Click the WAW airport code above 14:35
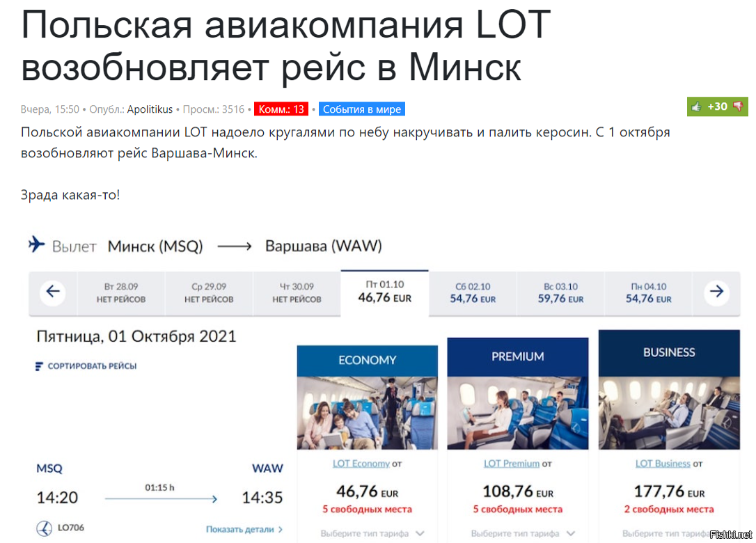 pyautogui.click(x=267, y=469)
